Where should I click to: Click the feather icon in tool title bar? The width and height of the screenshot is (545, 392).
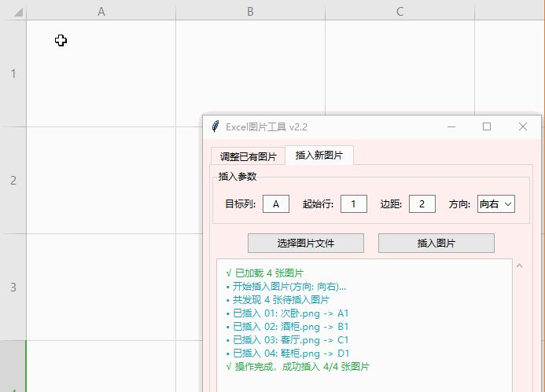coord(215,126)
